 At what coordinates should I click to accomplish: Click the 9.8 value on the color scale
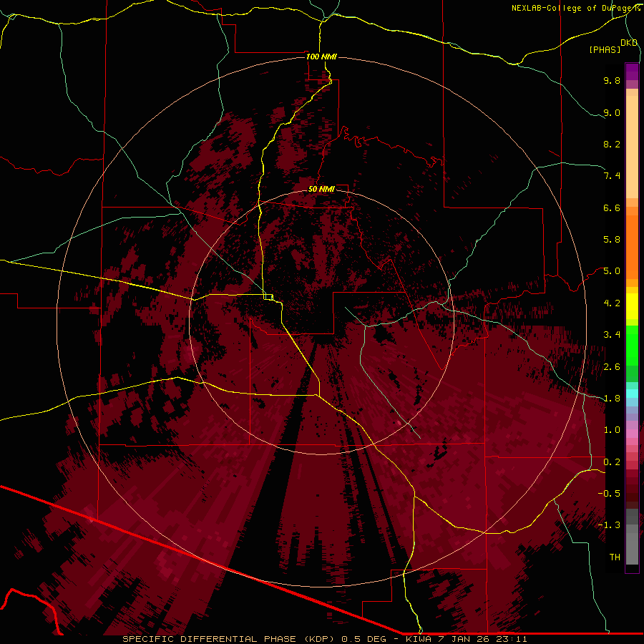[x=612, y=80]
